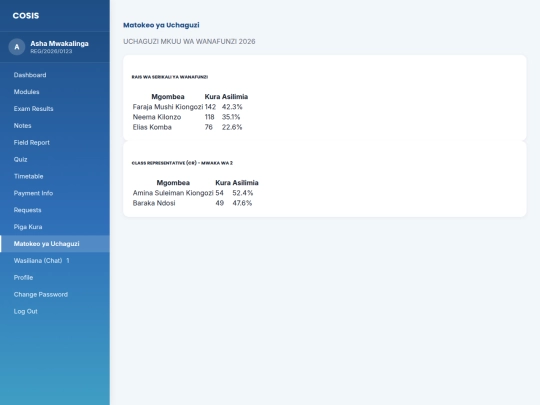Screen dimensions: 540x405
Task: Click the chat unread badge showing 1
Action: pos(68,261)
